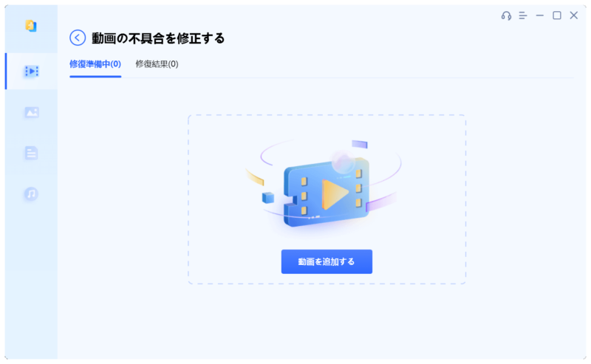Close the repair application window

(x=574, y=16)
